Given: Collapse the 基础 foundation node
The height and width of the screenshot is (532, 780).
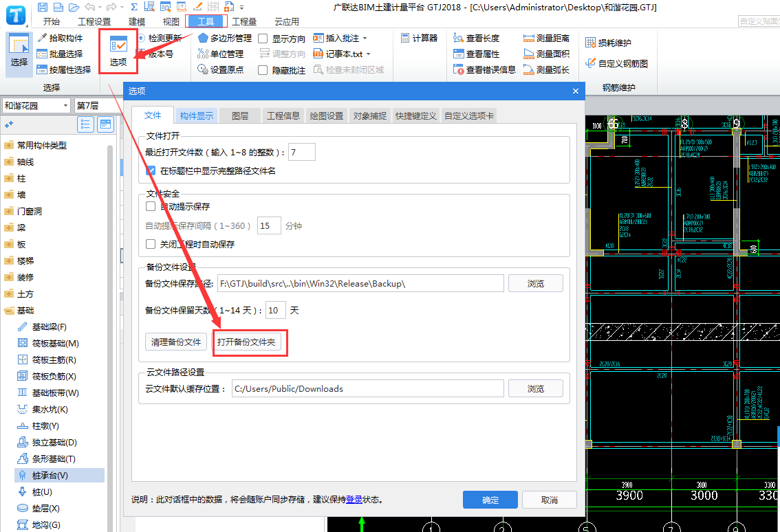Looking at the screenshot, I should (8, 310).
